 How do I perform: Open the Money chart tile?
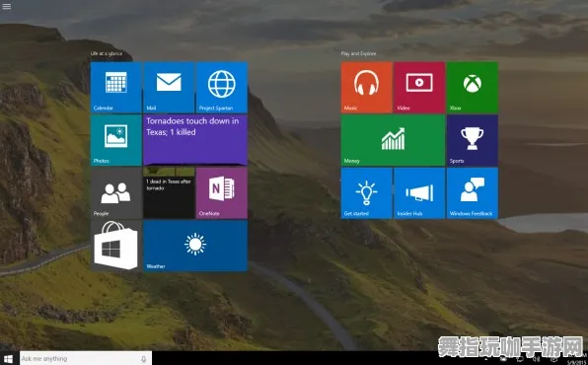point(393,140)
